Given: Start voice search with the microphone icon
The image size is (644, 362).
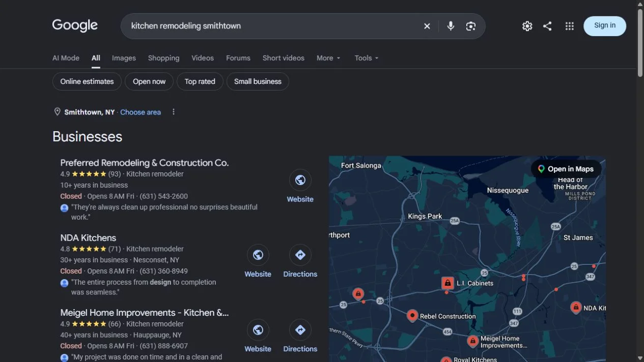Looking at the screenshot, I should pyautogui.click(x=451, y=26).
